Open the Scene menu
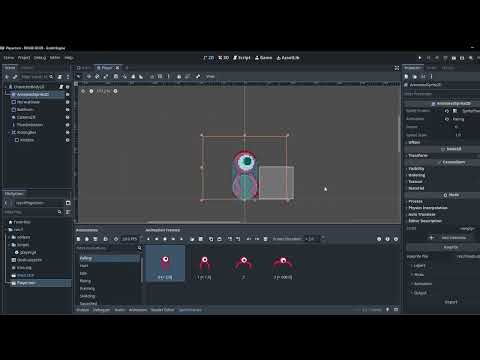The width and height of the screenshot is (480, 360). tap(9, 58)
